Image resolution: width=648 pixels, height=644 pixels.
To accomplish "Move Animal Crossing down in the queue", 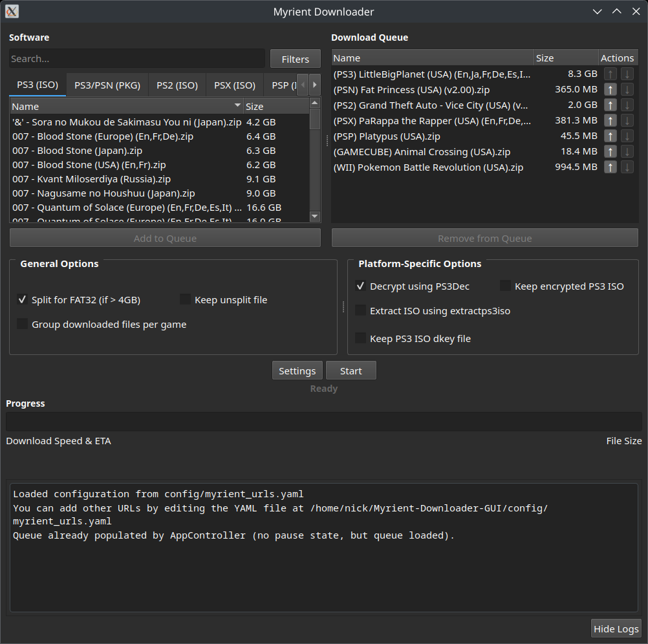I will tap(627, 151).
